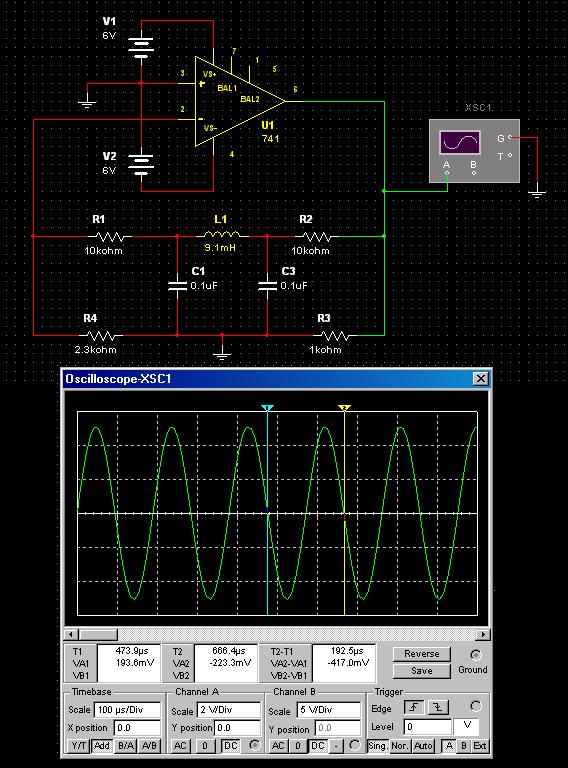The height and width of the screenshot is (768, 568).
Task: Open Channel A Scale 2 V/Div field
Action: click(229, 710)
